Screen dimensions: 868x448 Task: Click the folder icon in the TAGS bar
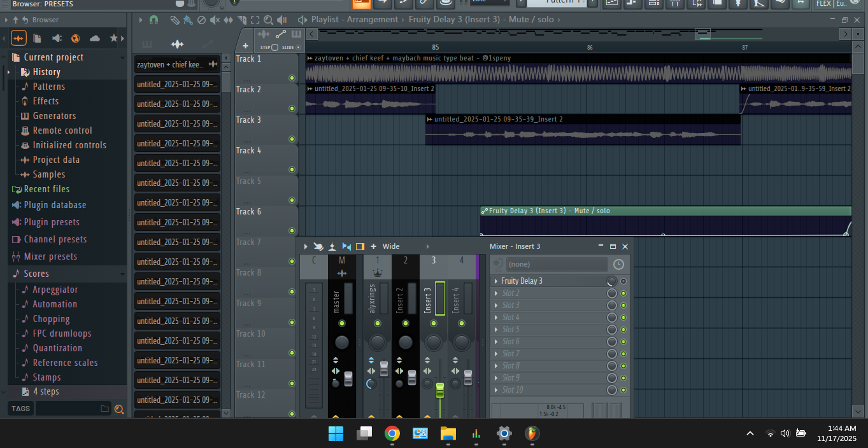pyautogui.click(x=105, y=409)
